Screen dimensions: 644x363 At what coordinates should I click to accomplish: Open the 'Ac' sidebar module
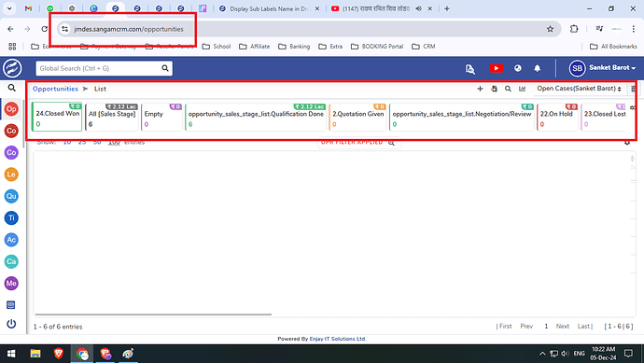point(11,240)
